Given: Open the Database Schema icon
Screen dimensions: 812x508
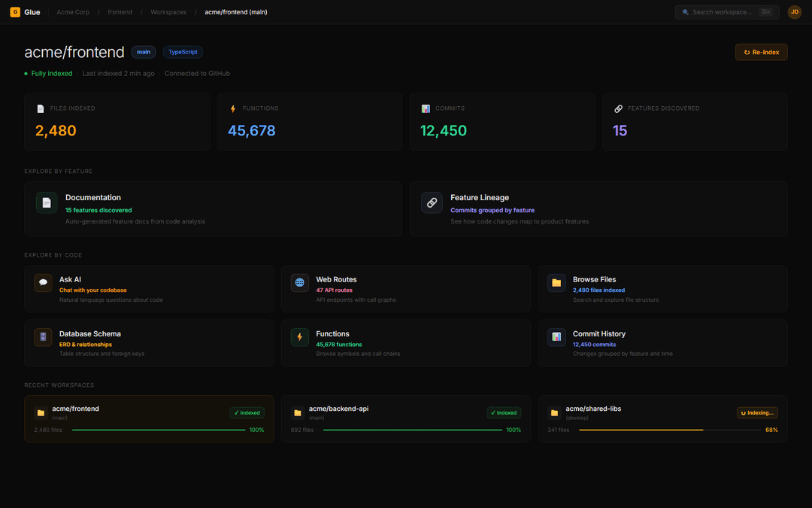Looking at the screenshot, I should [x=43, y=337].
